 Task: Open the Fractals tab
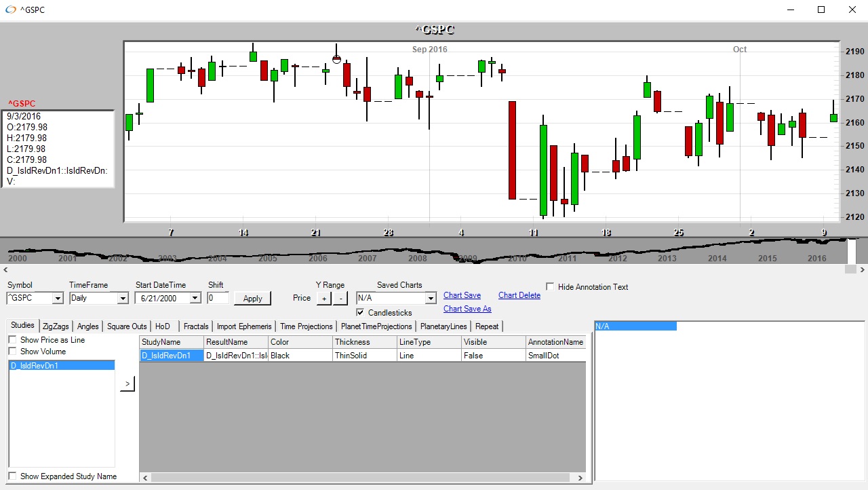196,326
